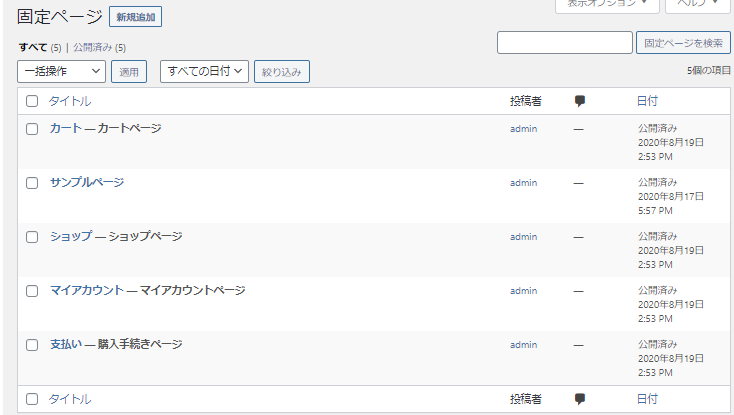The width and height of the screenshot is (734, 415).
Task: Open the 一括操作 bulk actions dropdown
Action: pyautogui.click(x=61, y=72)
